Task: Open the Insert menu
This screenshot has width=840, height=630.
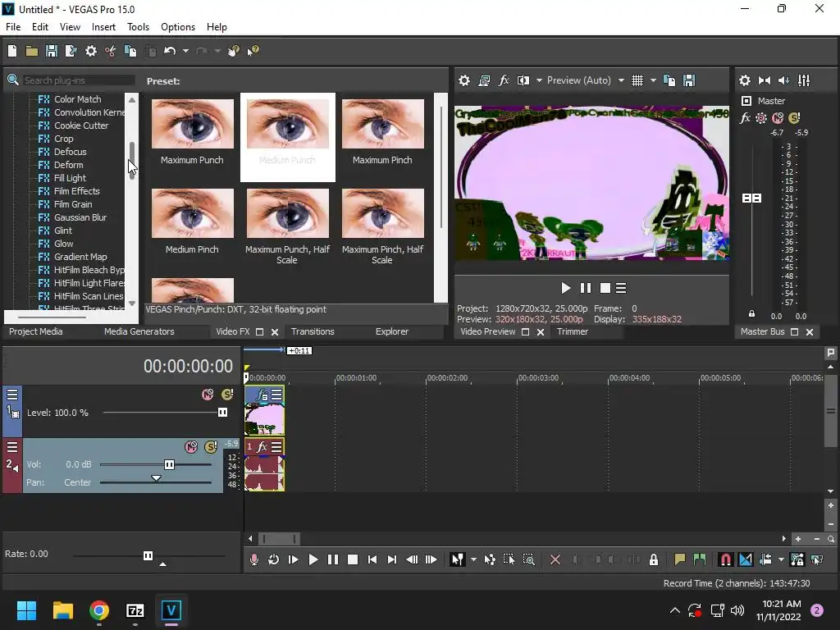Action: (x=103, y=27)
